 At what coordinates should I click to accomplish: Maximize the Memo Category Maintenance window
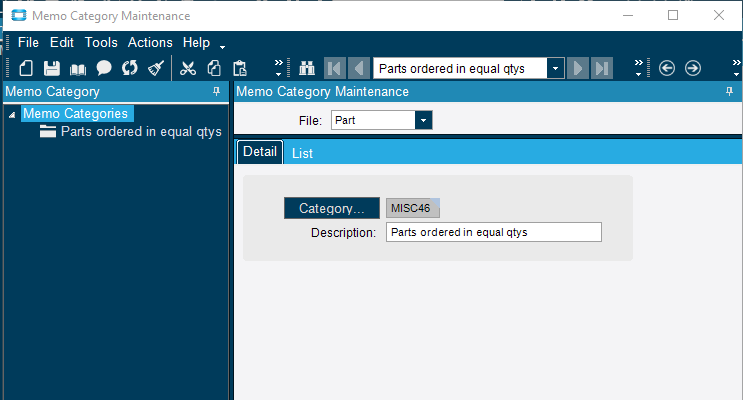click(673, 16)
